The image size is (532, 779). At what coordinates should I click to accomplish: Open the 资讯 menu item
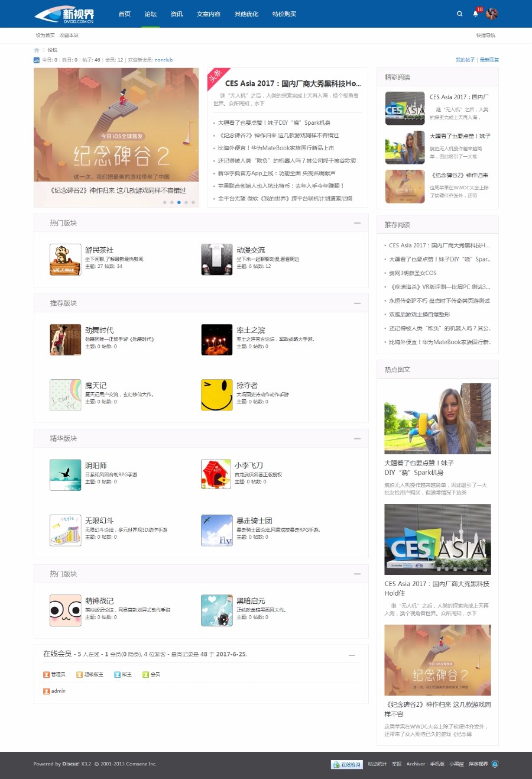pyautogui.click(x=177, y=14)
